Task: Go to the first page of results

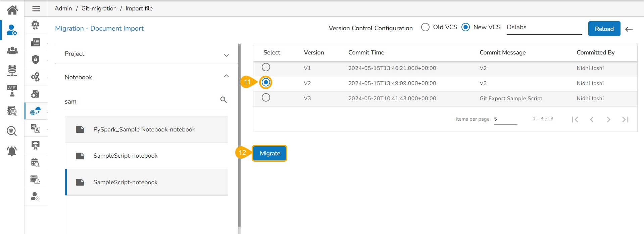Action: [x=575, y=119]
